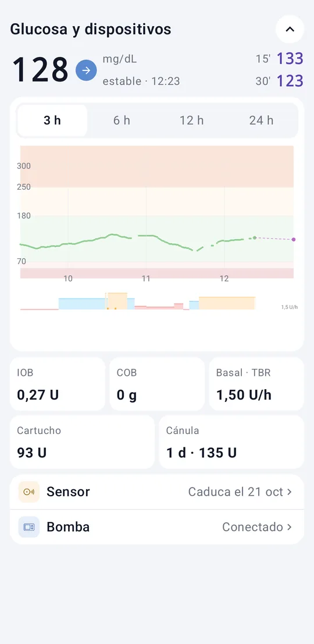Switch to the 12 h chart range
314x644 pixels.
(x=192, y=120)
